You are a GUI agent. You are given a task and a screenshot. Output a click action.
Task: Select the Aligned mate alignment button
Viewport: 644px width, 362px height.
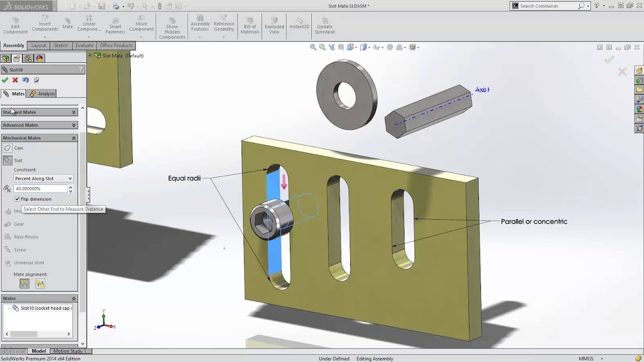click(x=24, y=284)
